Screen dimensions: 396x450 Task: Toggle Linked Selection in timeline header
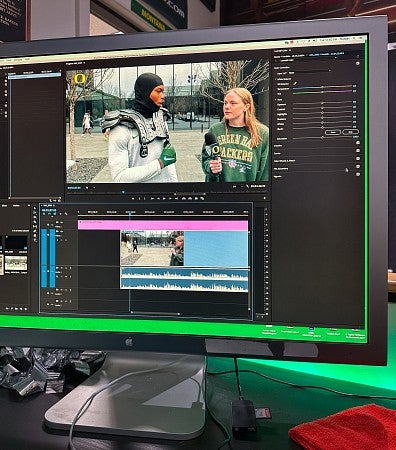pyautogui.click(x=54, y=214)
